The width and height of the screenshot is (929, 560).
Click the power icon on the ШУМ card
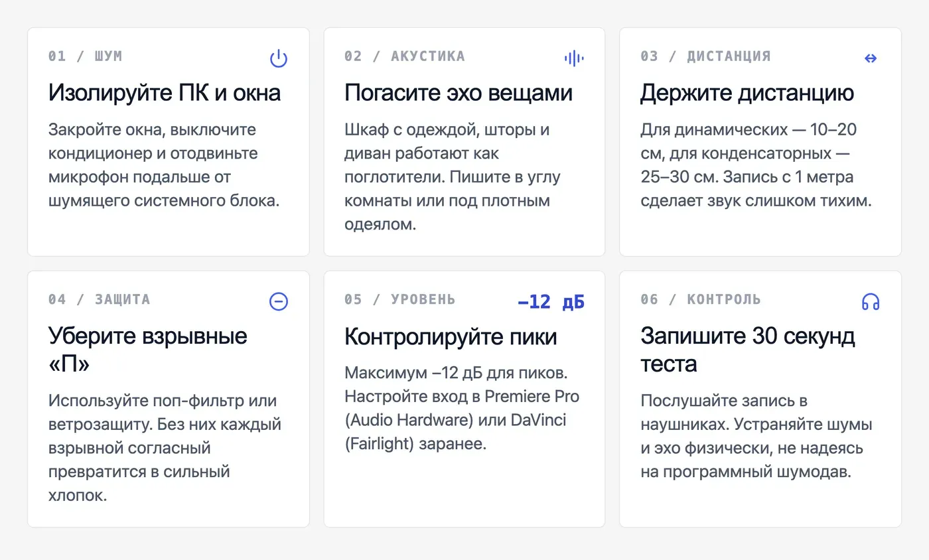(x=279, y=58)
